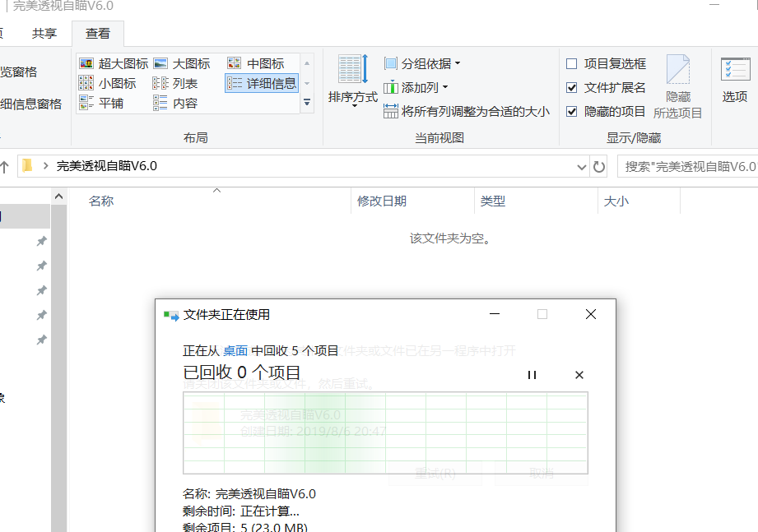The height and width of the screenshot is (532, 758).
Task: Open the 查看 ribbon tab
Action: pyautogui.click(x=98, y=34)
